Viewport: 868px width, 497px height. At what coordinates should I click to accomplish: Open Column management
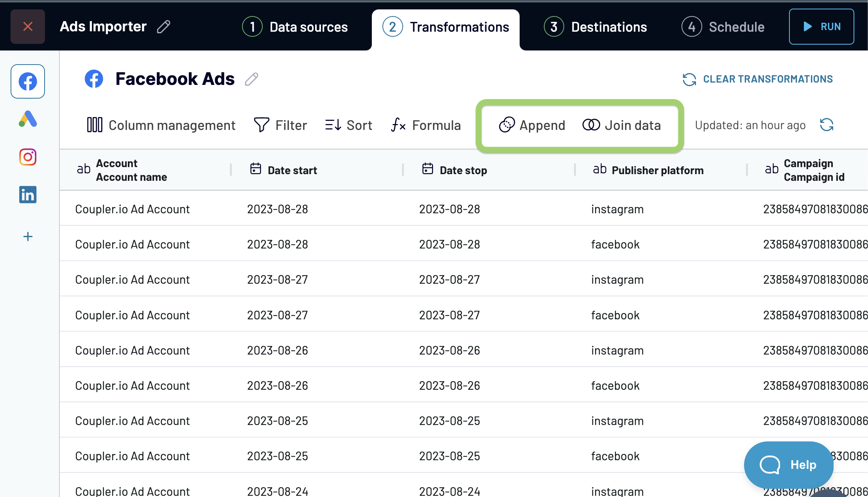coord(161,125)
